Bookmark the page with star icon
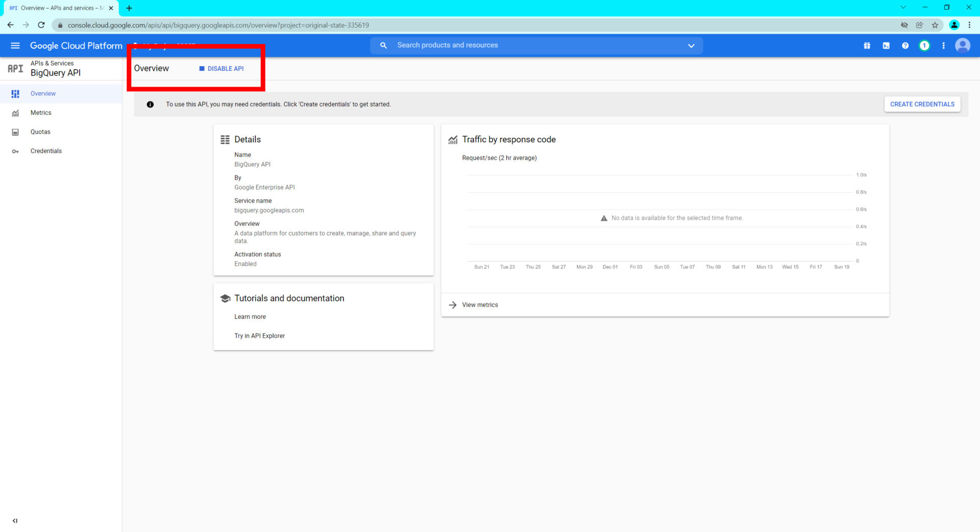The height and width of the screenshot is (532, 980). [x=935, y=25]
